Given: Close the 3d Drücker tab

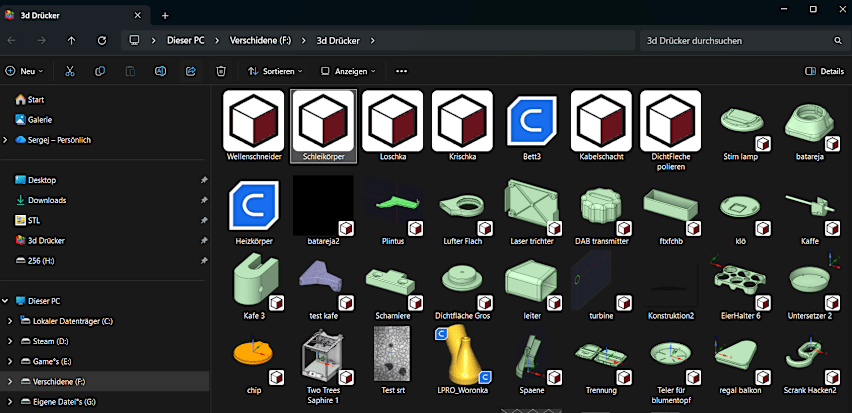Looking at the screenshot, I should [138, 15].
